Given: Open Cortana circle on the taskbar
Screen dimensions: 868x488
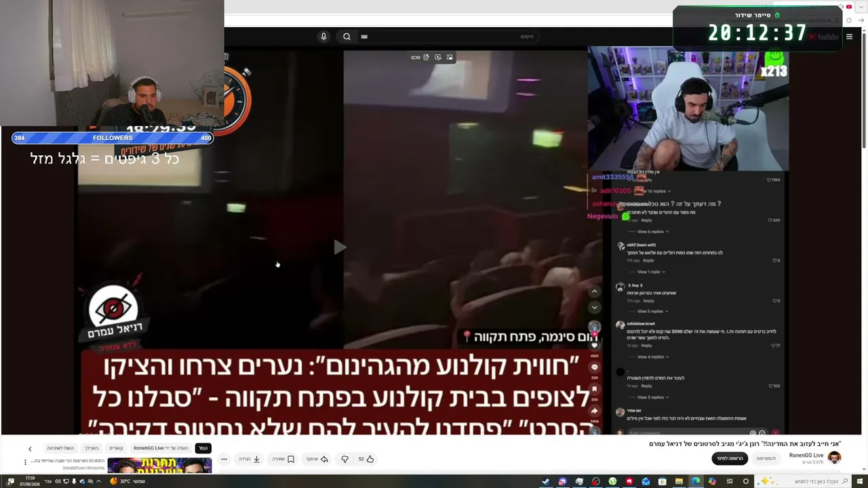Looking at the screenshot, I should [746, 481].
